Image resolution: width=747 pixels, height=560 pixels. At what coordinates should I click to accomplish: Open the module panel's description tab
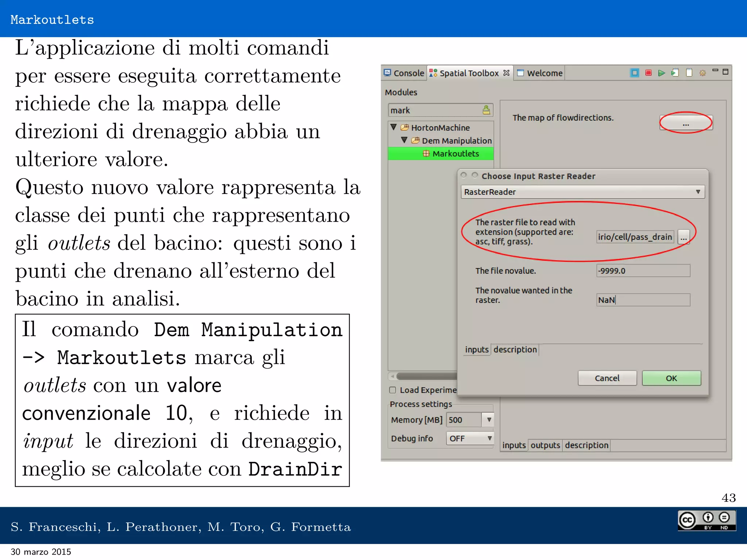(x=587, y=445)
